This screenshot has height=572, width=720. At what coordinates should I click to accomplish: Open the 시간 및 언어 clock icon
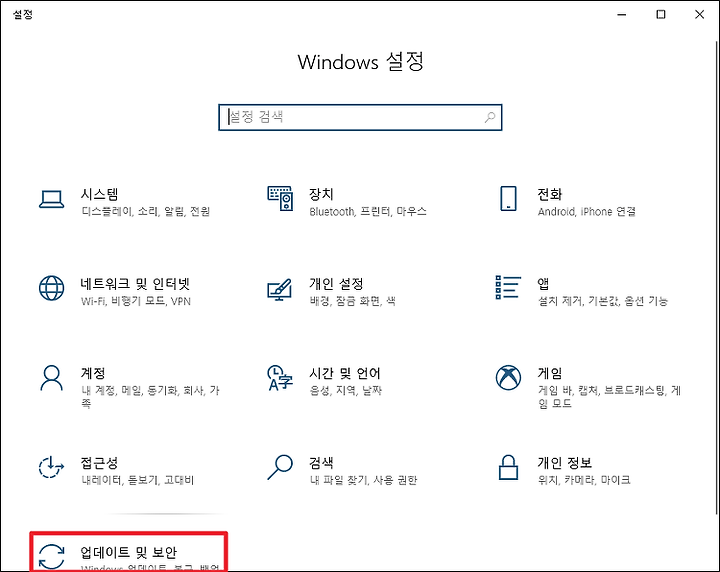[280, 378]
